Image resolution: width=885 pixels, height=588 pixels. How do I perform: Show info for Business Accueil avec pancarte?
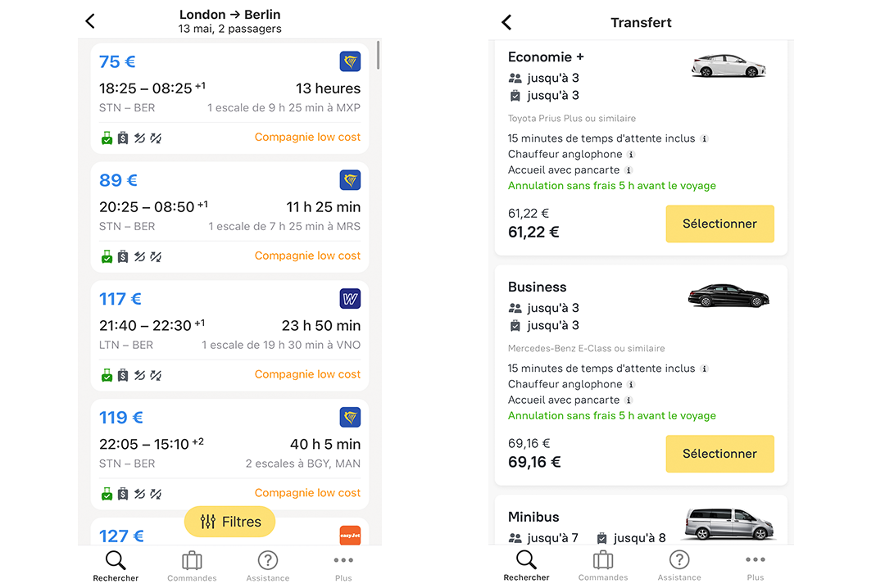tap(629, 400)
